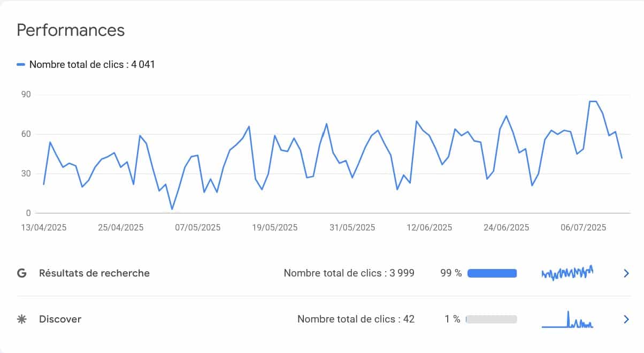The image size is (644, 353).
Task: Click the 1 % grey progress bar
Action: pyautogui.click(x=492, y=319)
